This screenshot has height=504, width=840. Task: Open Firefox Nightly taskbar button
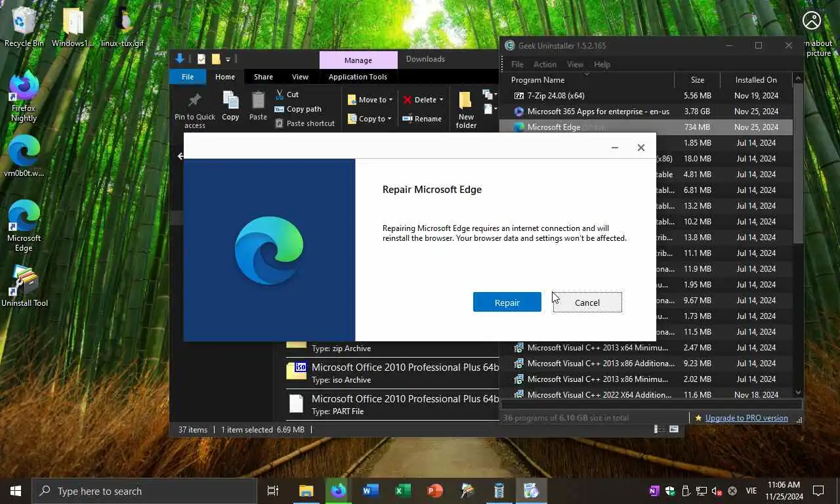[339, 490]
